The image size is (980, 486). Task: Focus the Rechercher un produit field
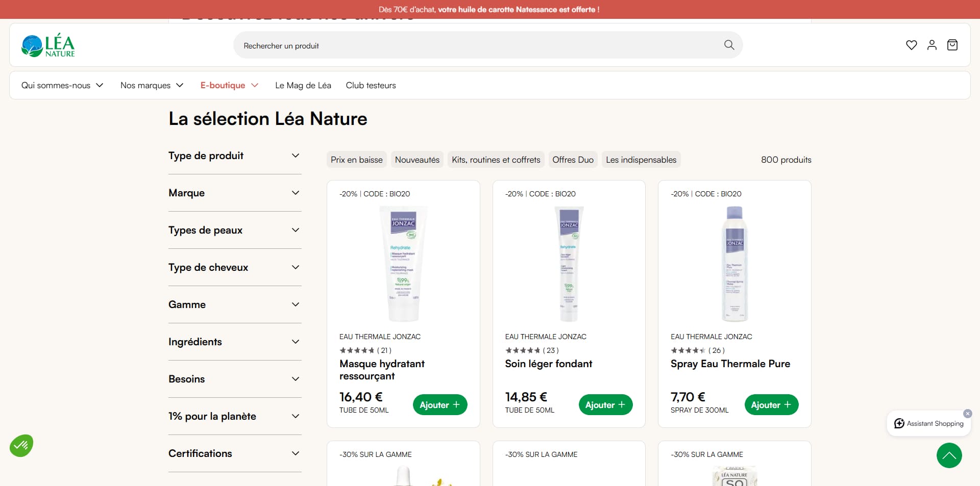click(480, 45)
